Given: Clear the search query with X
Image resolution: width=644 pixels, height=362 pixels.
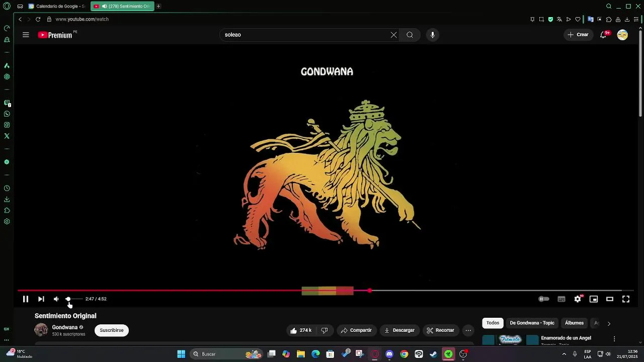Looking at the screenshot, I should click(x=393, y=35).
